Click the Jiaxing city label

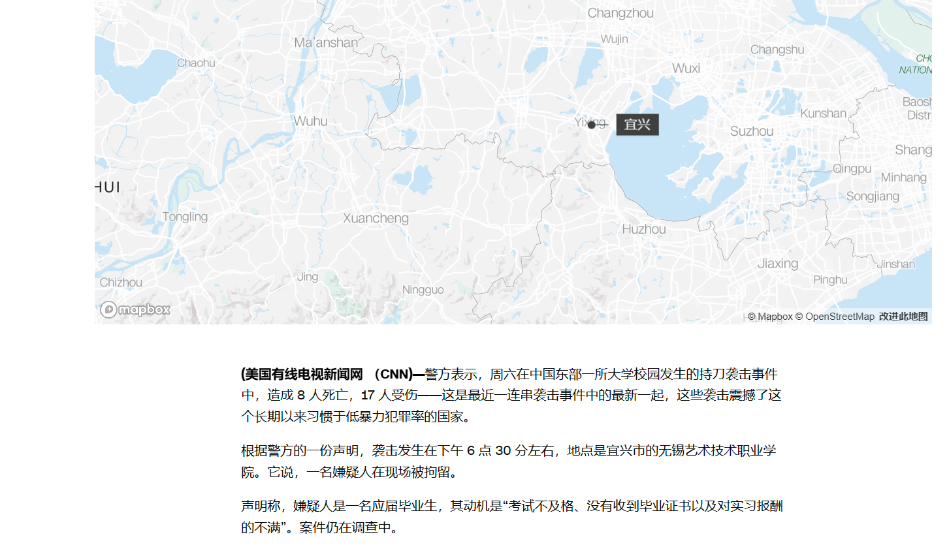tap(777, 264)
